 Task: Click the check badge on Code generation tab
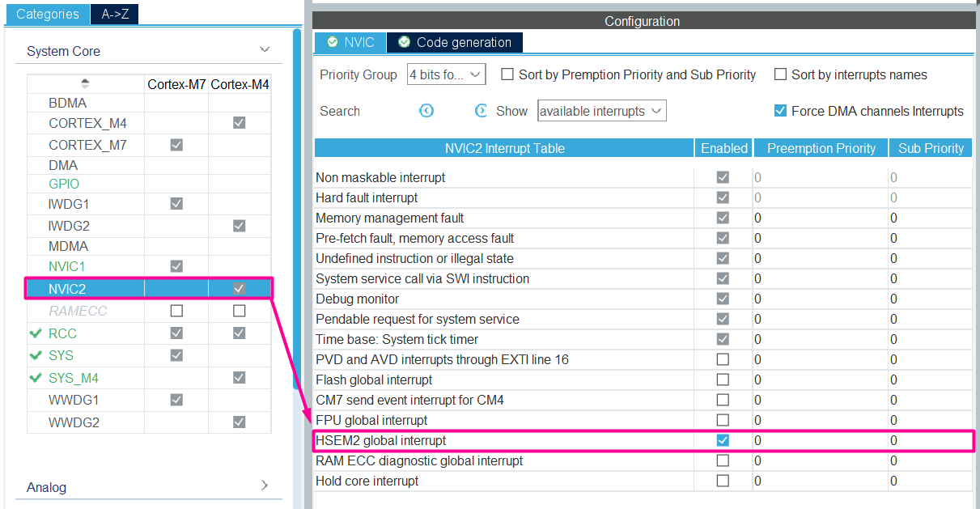pyautogui.click(x=403, y=42)
